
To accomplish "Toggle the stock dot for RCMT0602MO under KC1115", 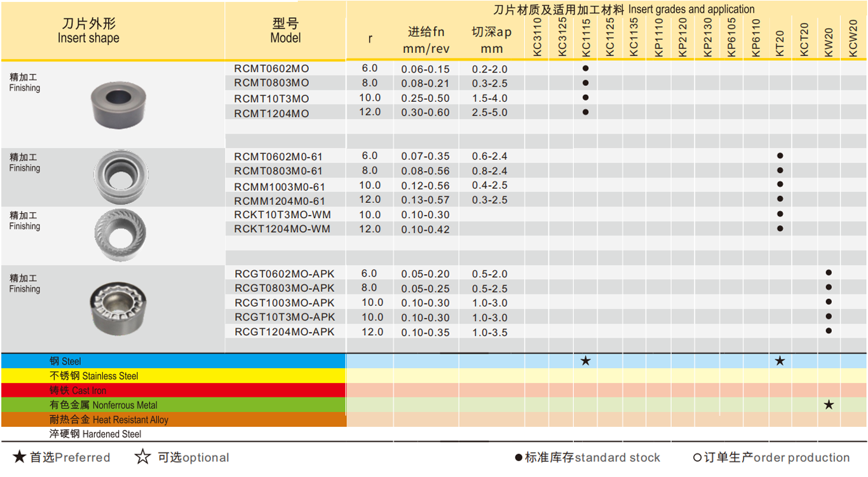I will [584, 69].
